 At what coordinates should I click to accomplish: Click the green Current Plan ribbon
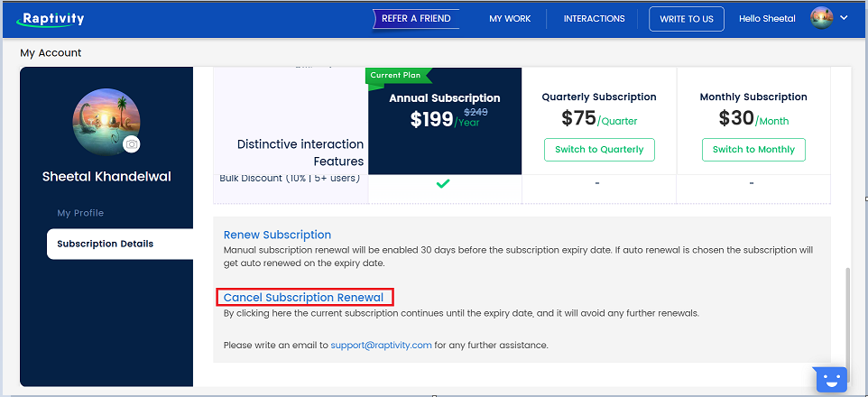pyautogui.click(x=396, y=75)
